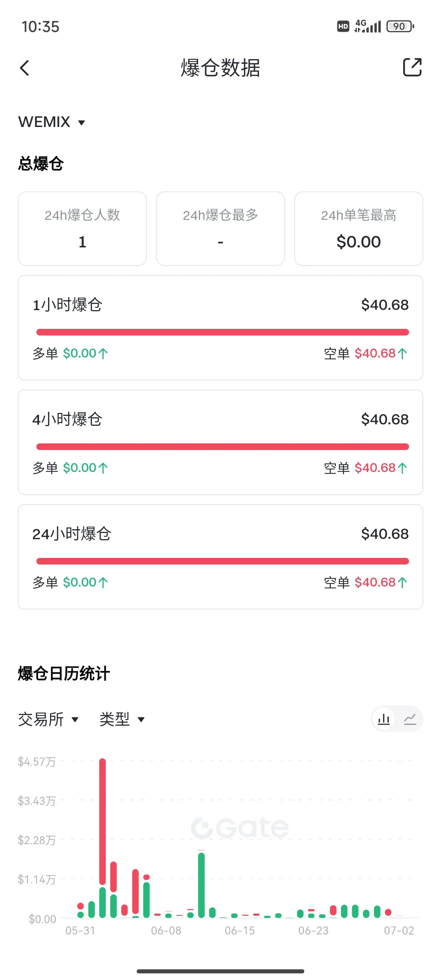
Task: Expand the 类型 type filter
Action: point(122,719)
